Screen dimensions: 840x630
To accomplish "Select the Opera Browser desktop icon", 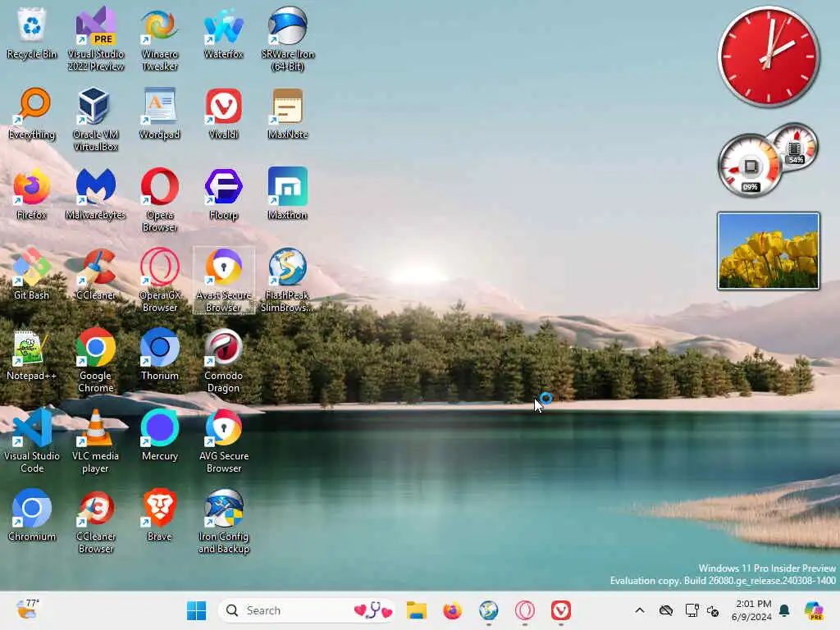I will click(x=160, y=199).
